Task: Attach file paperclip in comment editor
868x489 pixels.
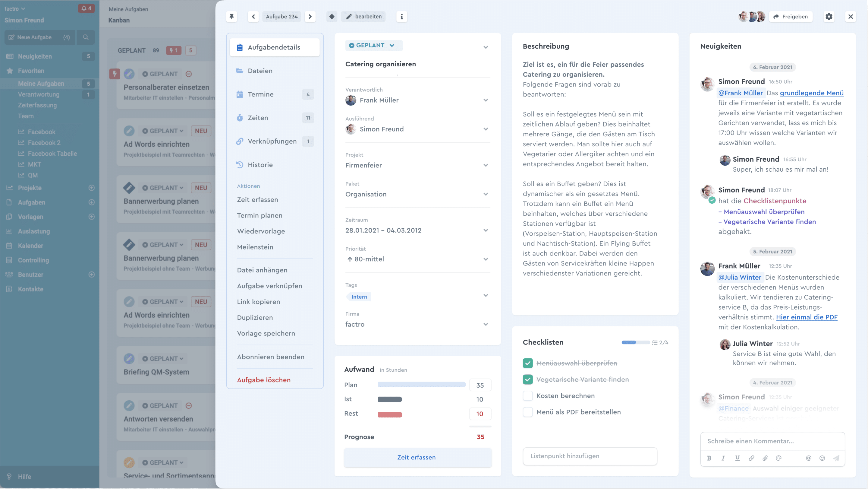Action: click(x=765, y=458)
